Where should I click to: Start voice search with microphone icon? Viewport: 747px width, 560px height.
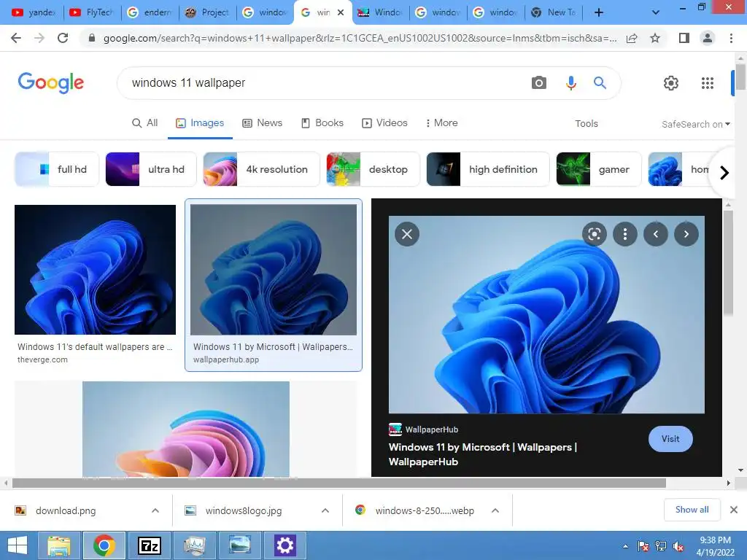coord(570,83)
